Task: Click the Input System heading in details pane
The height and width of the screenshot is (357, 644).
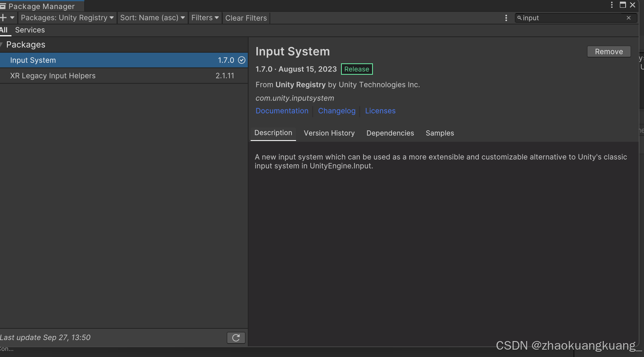Action: 292,51
